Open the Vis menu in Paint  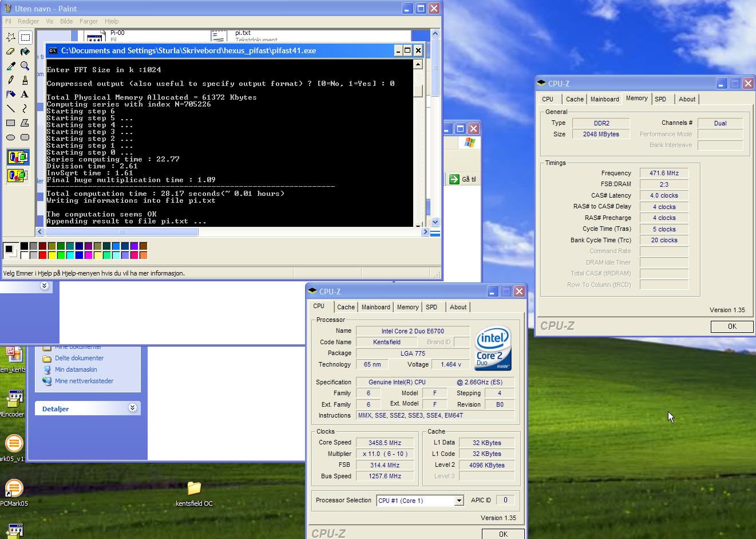pyautogui.click(x=50, y=21)
